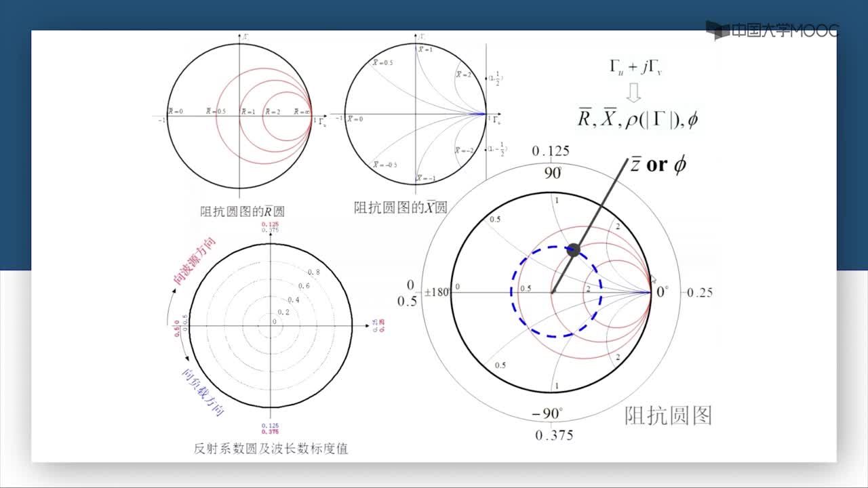Click the 0.125 scale above the impedance chart
The image size is (868, 488).
coord(550,150)
